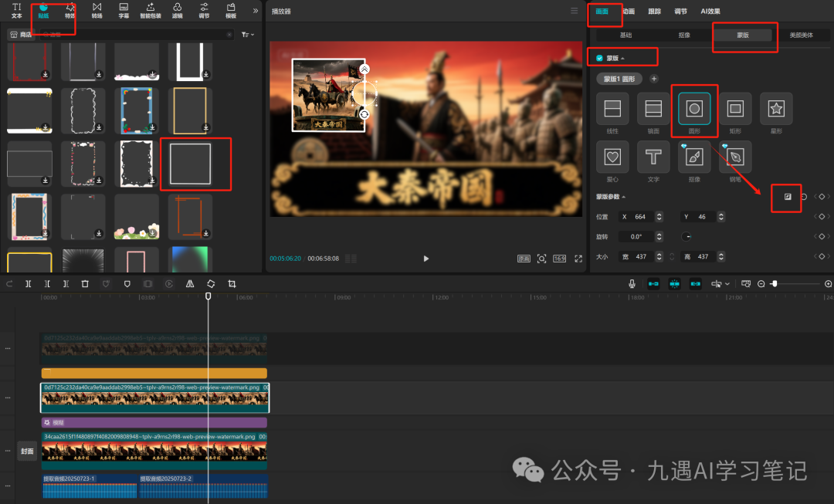Screen dimensions: 834x504
Task: Open the 商店 store
Action: click(22, 35)
